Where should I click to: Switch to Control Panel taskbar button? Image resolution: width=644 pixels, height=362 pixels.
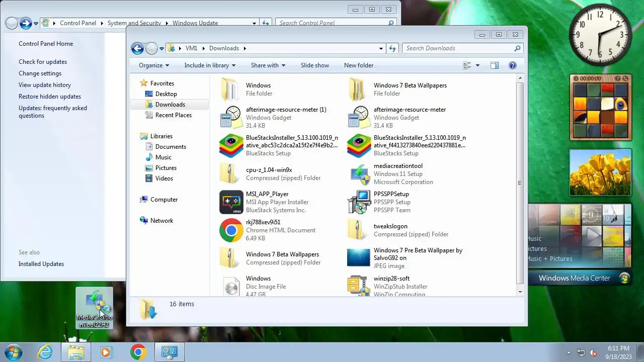coord(169,352)
